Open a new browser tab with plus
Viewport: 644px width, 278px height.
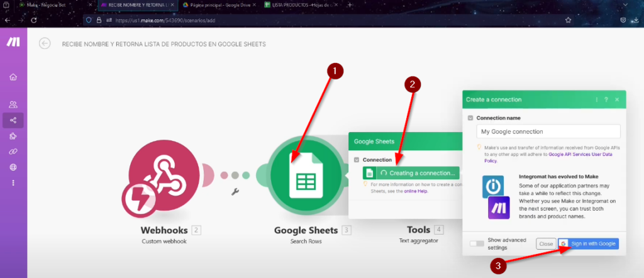350,5
